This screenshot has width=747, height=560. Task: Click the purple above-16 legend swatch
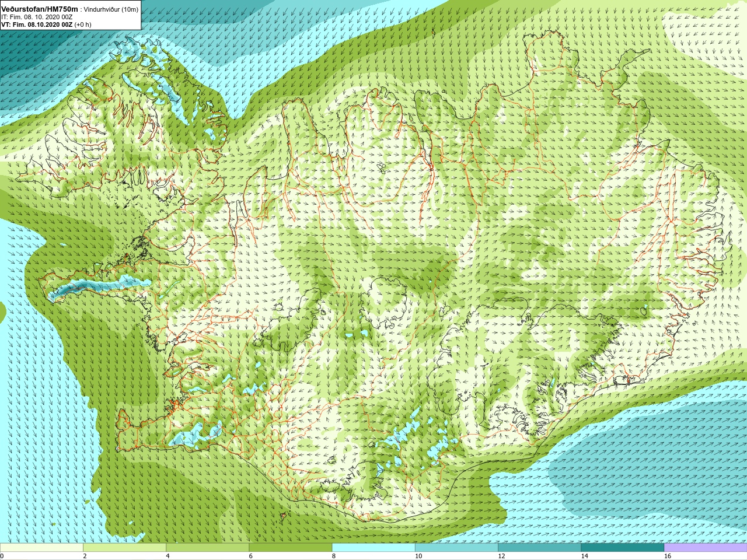(706, 548)
